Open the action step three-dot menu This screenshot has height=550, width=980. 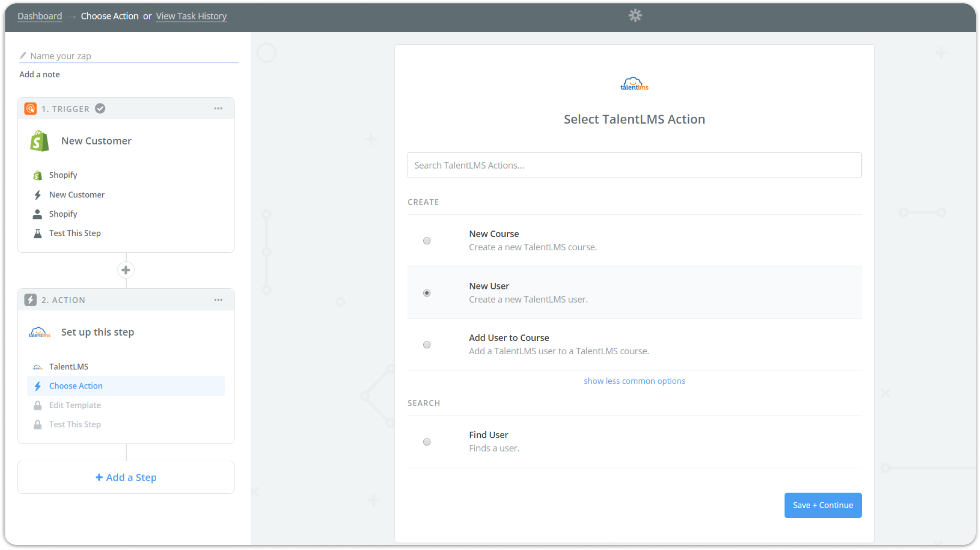coord(218,300)
